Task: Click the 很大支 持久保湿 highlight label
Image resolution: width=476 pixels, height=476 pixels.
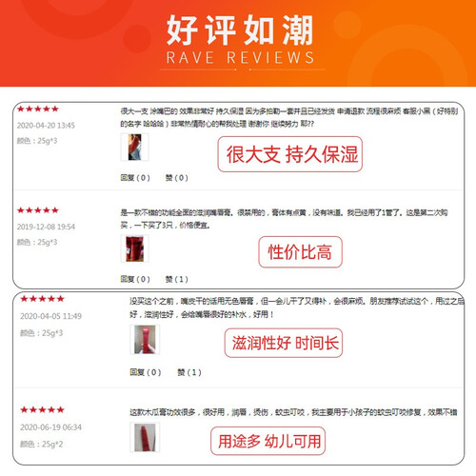Action: [290, 154]
